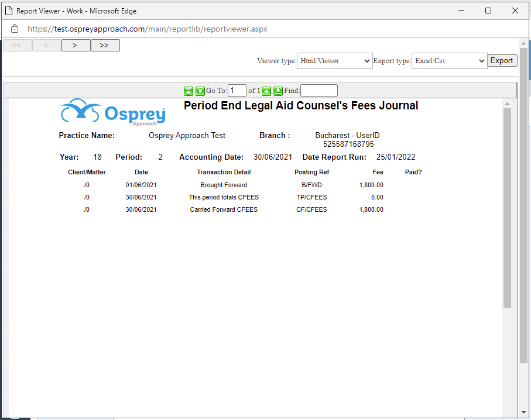This screenshot has height=420, width=531.
Task: Click the client/matter '/0' in the Brought Forward row
Action: click(87, 185)
